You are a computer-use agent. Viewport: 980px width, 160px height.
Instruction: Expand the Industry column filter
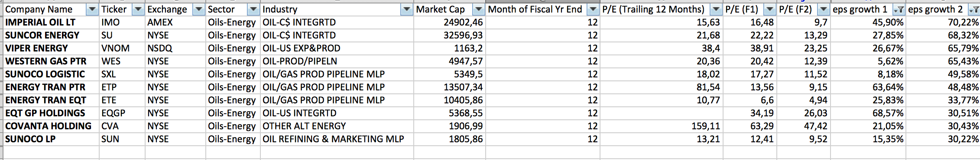pyautogui.click(x=406, y=10)
